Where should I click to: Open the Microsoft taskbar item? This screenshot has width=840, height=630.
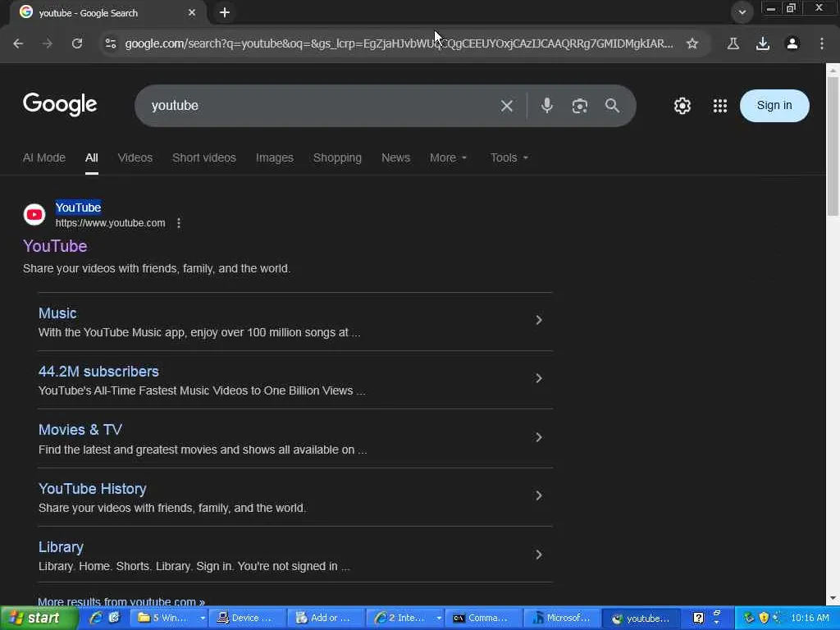(562, 618)
